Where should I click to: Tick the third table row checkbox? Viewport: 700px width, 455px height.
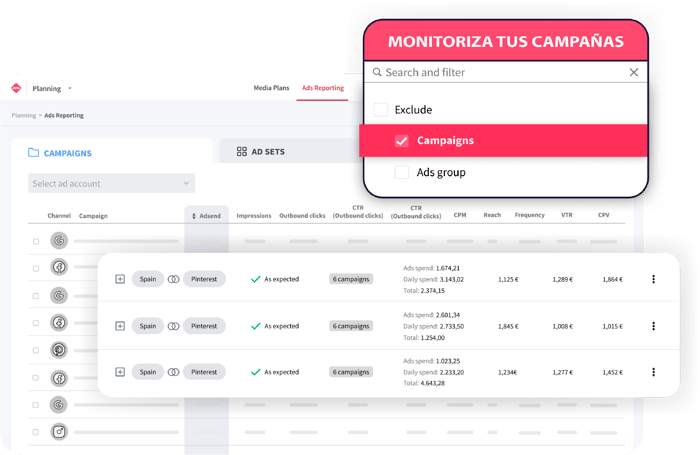36,296
